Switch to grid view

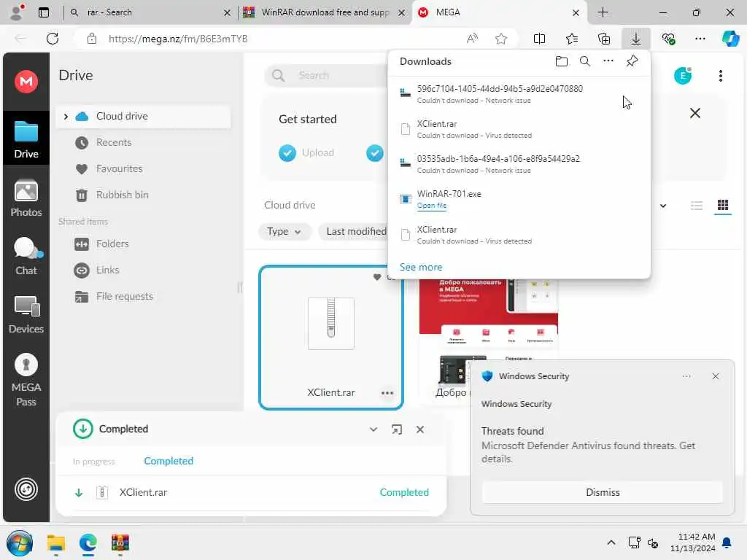click(x=723, y=205)
